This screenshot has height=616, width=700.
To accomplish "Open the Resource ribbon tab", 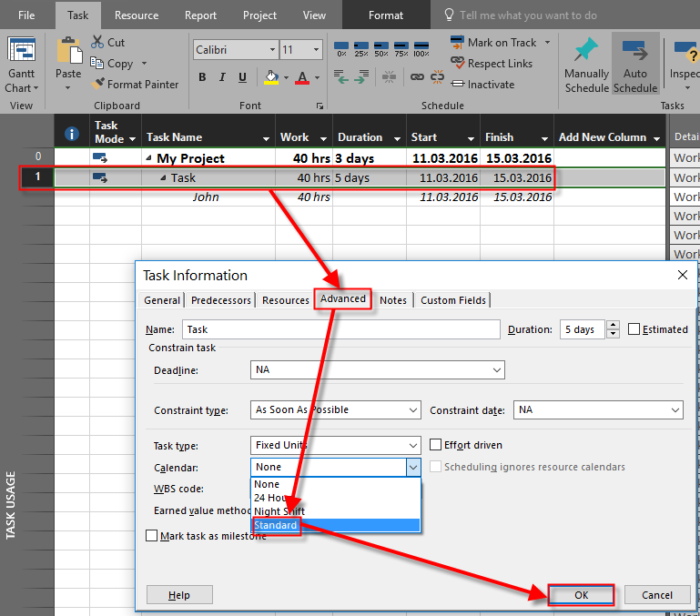I will click(x=136, y=15).
